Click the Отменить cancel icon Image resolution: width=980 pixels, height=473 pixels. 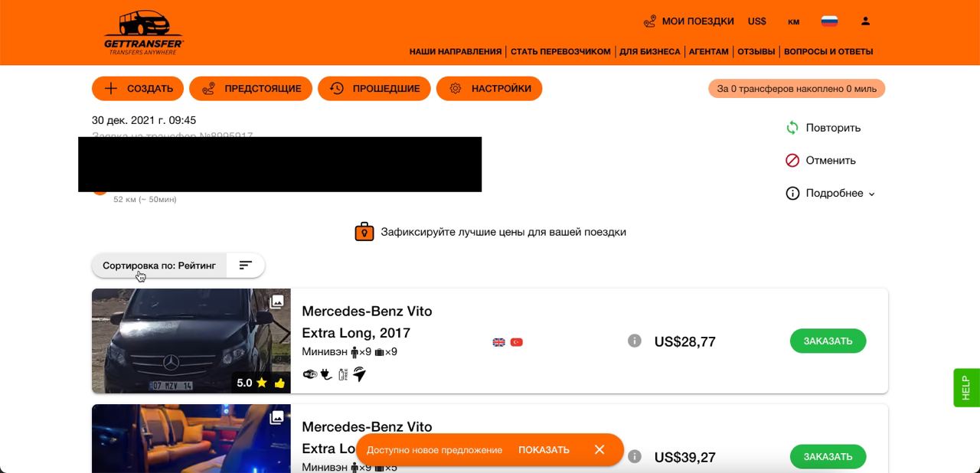792,161
